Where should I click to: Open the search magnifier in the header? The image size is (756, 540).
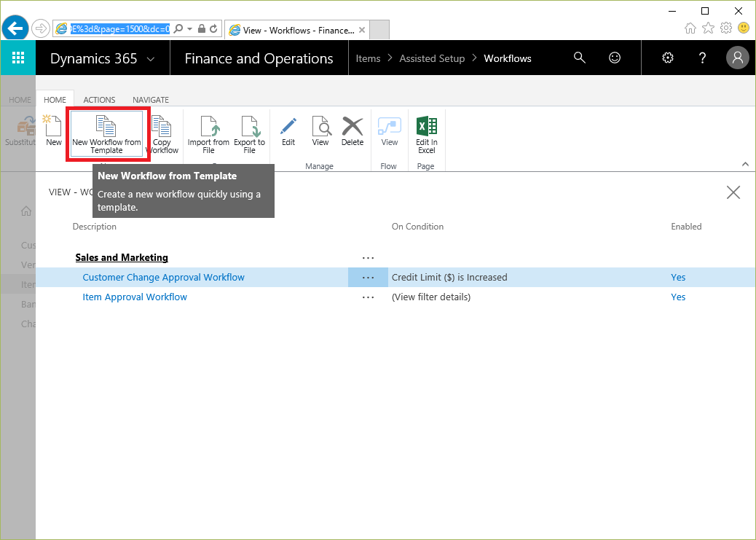(580, 58)
